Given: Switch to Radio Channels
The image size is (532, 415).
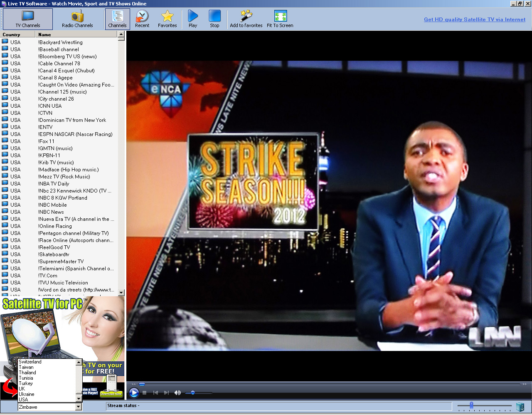Looking at the screenshot, I should [77, 19].
